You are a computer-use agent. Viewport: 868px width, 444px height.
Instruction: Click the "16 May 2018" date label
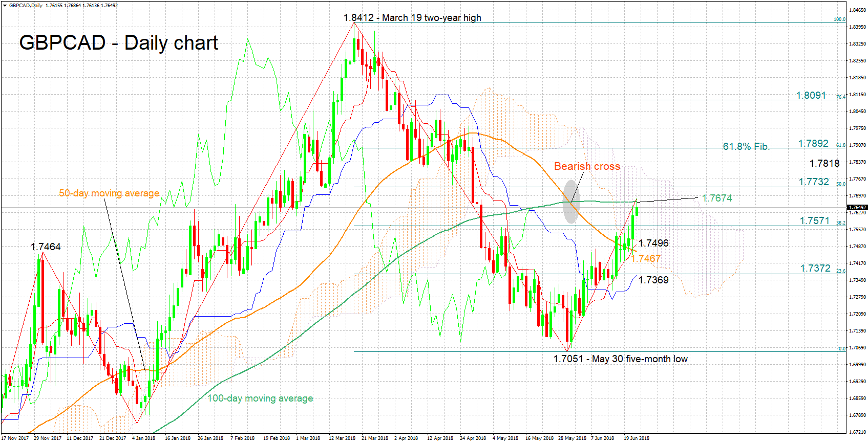tap(539, 438)
